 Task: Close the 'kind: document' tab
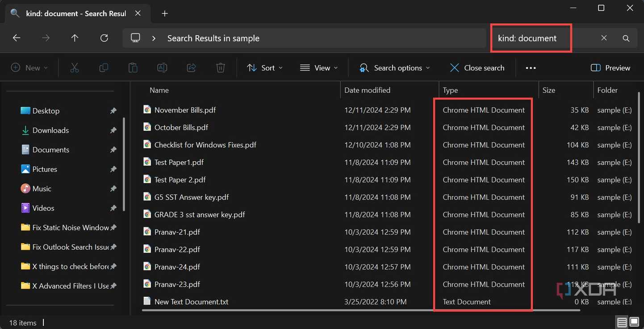tap(138, 13)
